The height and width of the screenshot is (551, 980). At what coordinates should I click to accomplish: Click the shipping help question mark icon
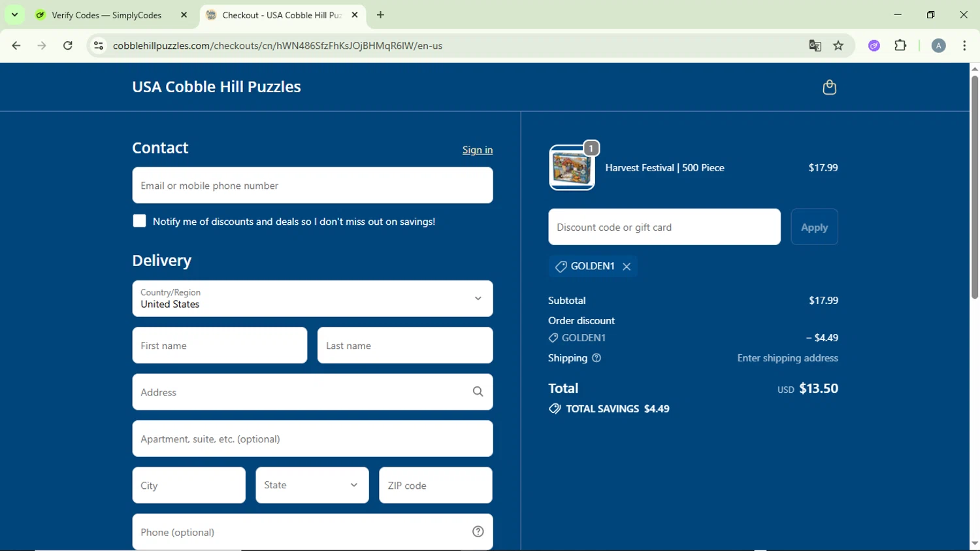596,358
